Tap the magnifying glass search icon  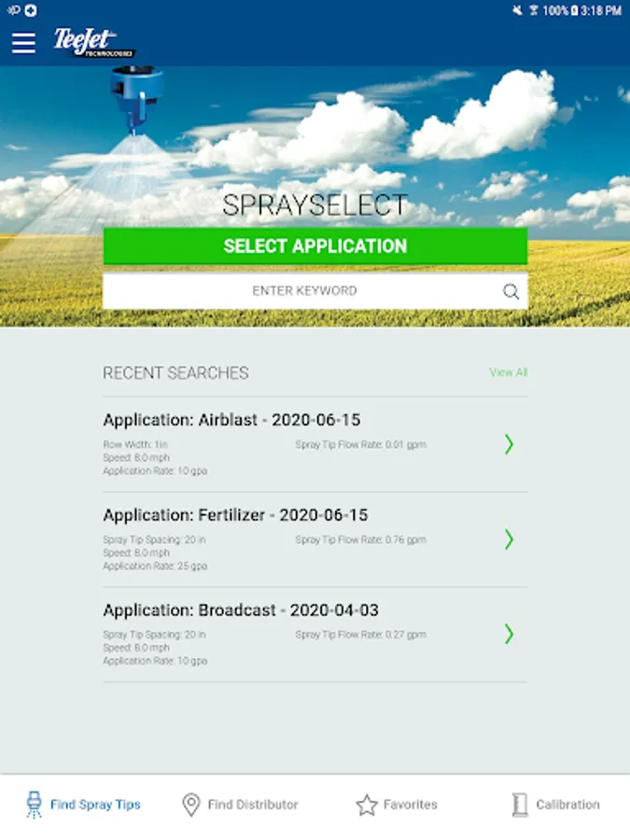(x=511, y=291)
